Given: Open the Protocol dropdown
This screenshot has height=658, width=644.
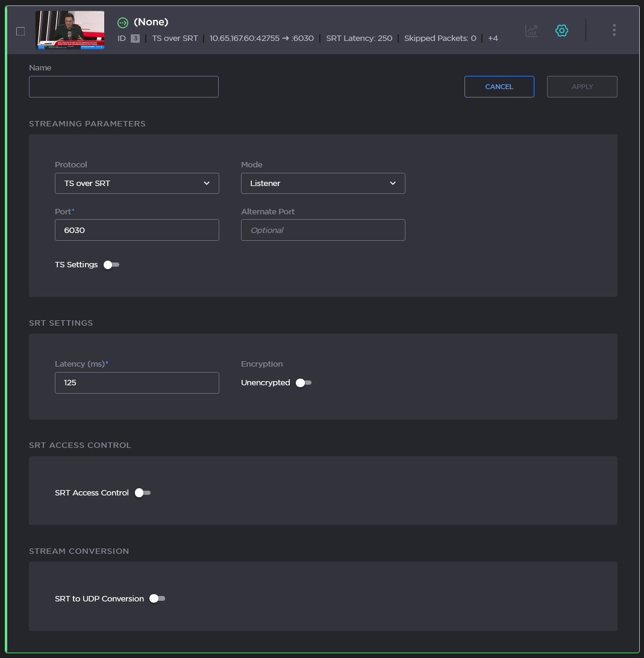Looking at the screenshot, I should point(137,184).
